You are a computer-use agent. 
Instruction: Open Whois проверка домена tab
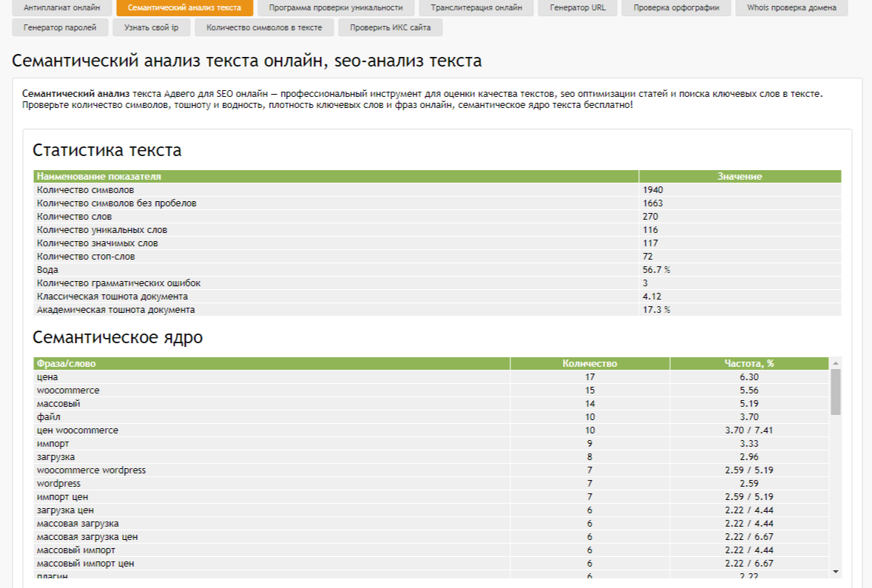791,8
